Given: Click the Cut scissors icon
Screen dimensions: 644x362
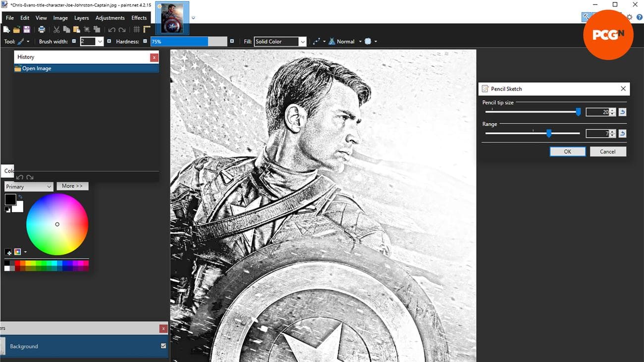Looking at the screenshot, I should [x=56, y=30].
